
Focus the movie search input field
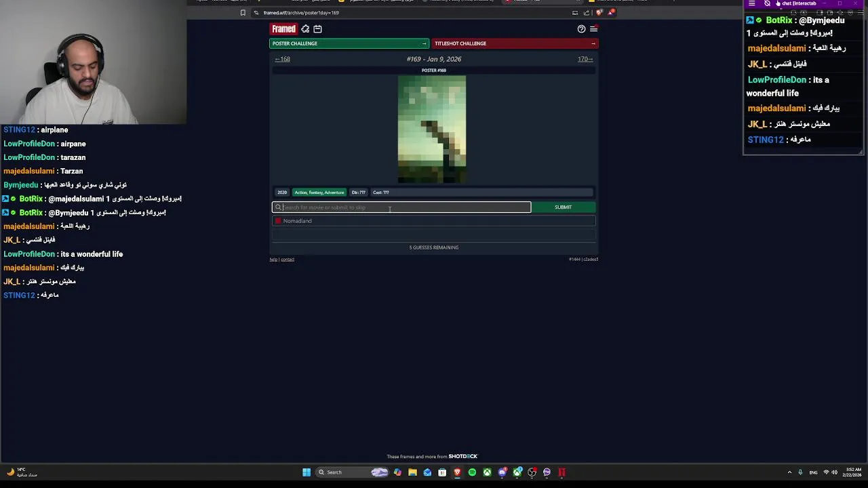click(401, 207)
